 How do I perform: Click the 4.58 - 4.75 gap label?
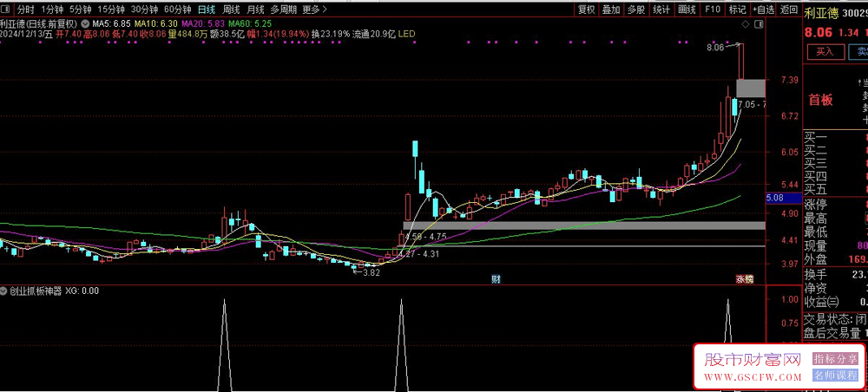[425, 236]
